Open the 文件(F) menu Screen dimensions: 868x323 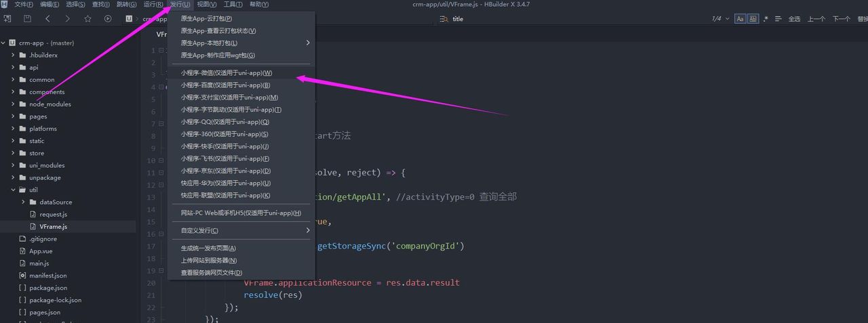click(x=24, y=4)
